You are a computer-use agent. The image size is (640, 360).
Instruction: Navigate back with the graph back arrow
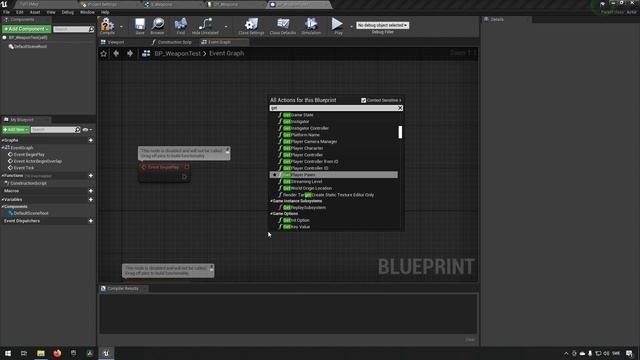pyautogui.click(x=116, y=53)
